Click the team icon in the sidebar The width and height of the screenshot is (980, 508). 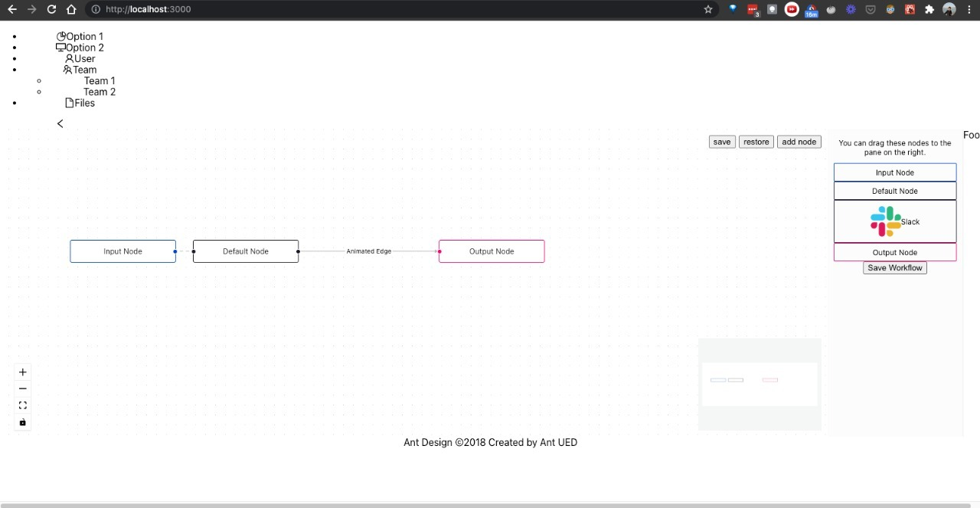click(x=67, y=69)
